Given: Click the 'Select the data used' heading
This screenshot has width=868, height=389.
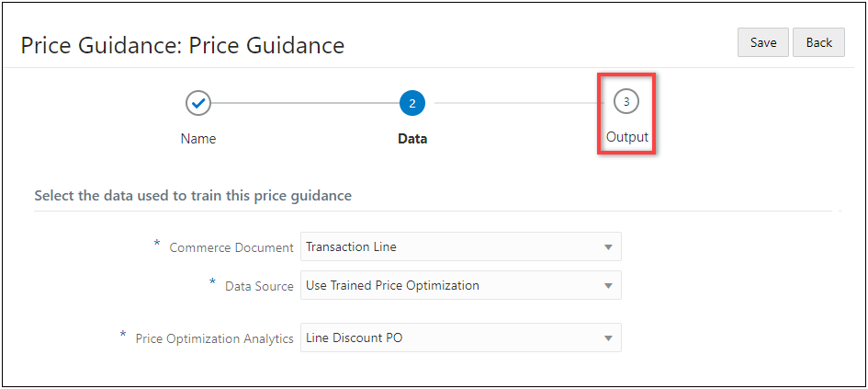Looking at the screenshot, I should point(193,196).
